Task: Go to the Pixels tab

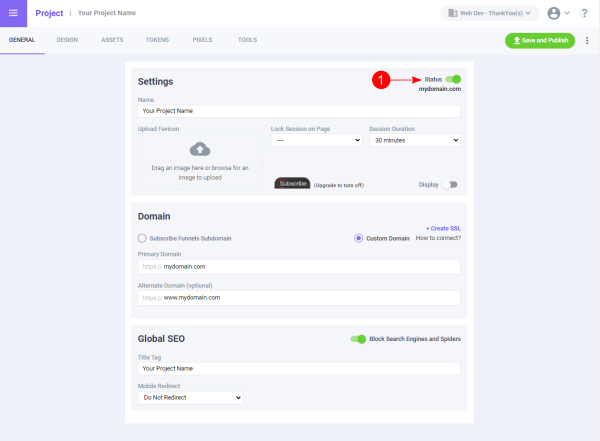Action: (202, 40)
